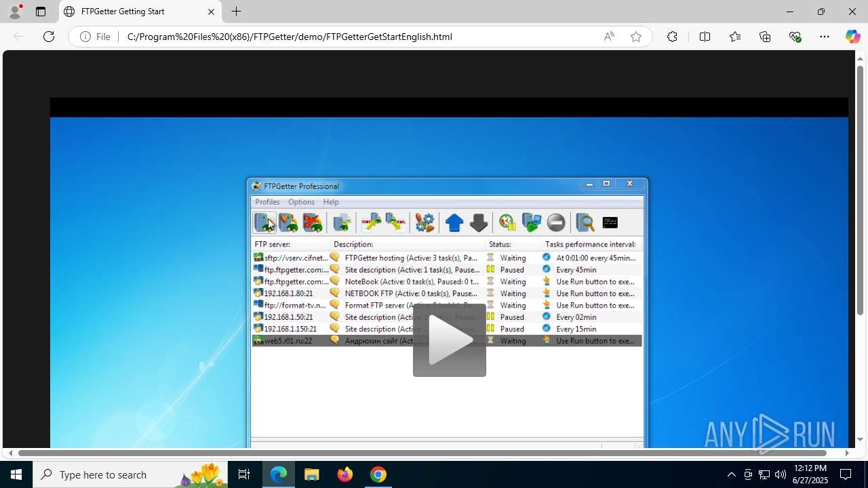Image resolution: width=868 pixels, height=488 pixels.
Task: Open Google Chrome from the taskbar
Action: coord(378,474)
